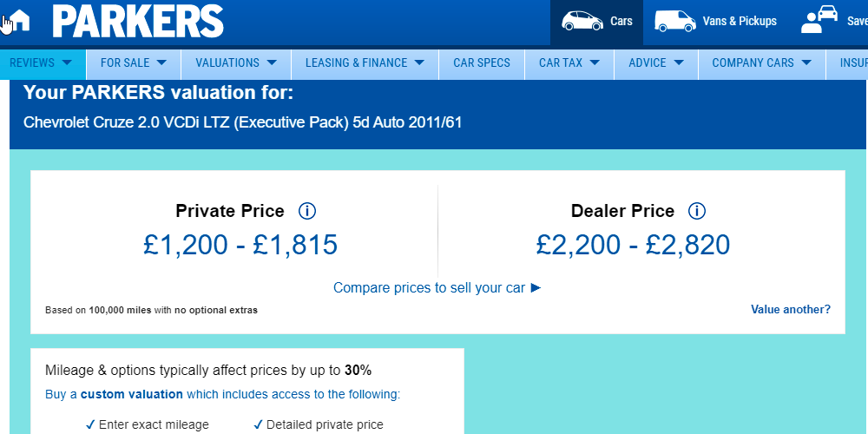868x434 pixels.
Task: Expand the Company Cars dropdown
Action: pos(761,62)
